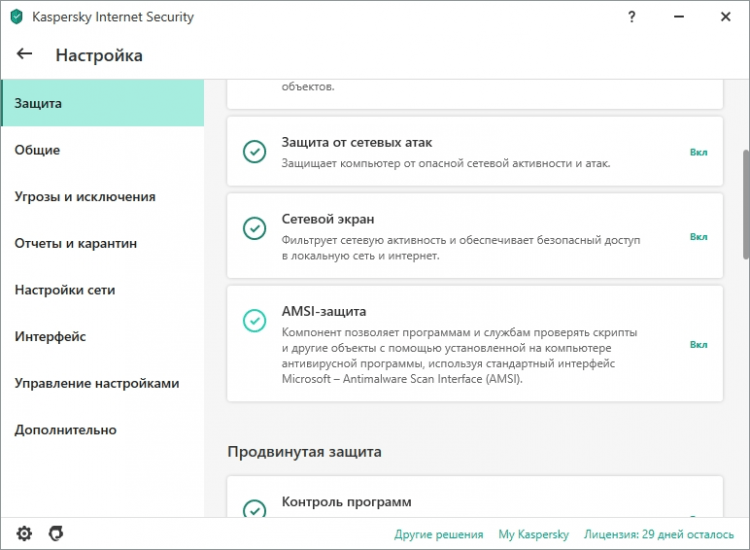Click the vertical scrollbar thumb

click(745, 205)
